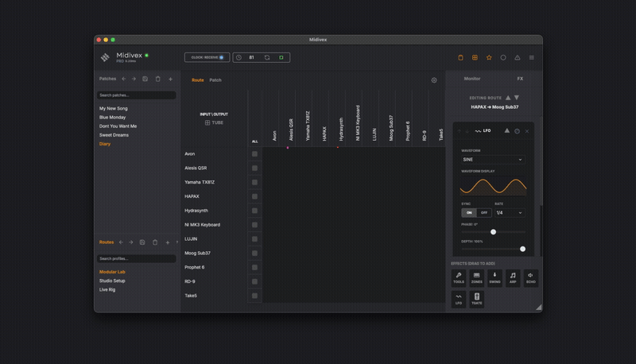Collapse the LFO effect panel triangle
The width and height of the screenshot is (636, 364).
[507, 130]
